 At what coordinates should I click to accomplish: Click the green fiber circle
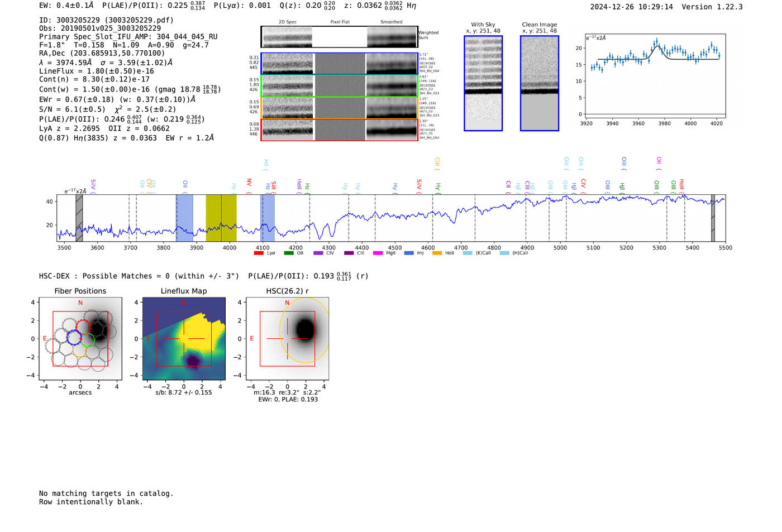coord(88,339)
